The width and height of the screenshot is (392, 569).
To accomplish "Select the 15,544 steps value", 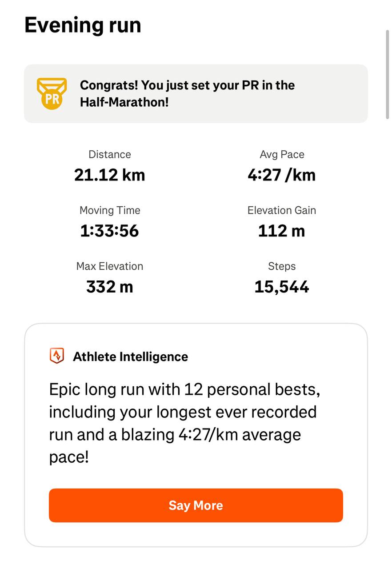I will point(282,287).
